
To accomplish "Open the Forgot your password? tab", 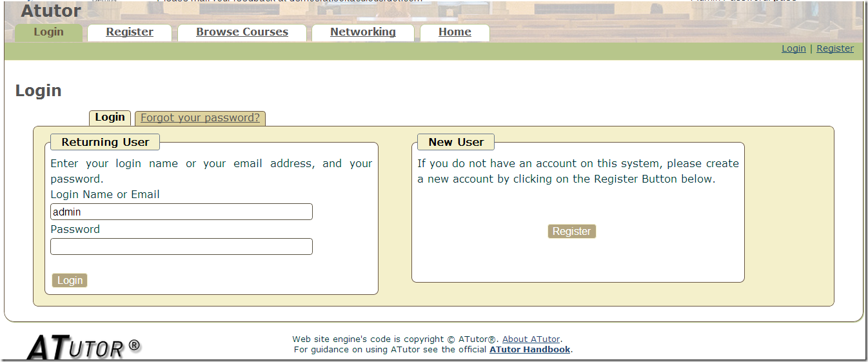I will point(200,118).
